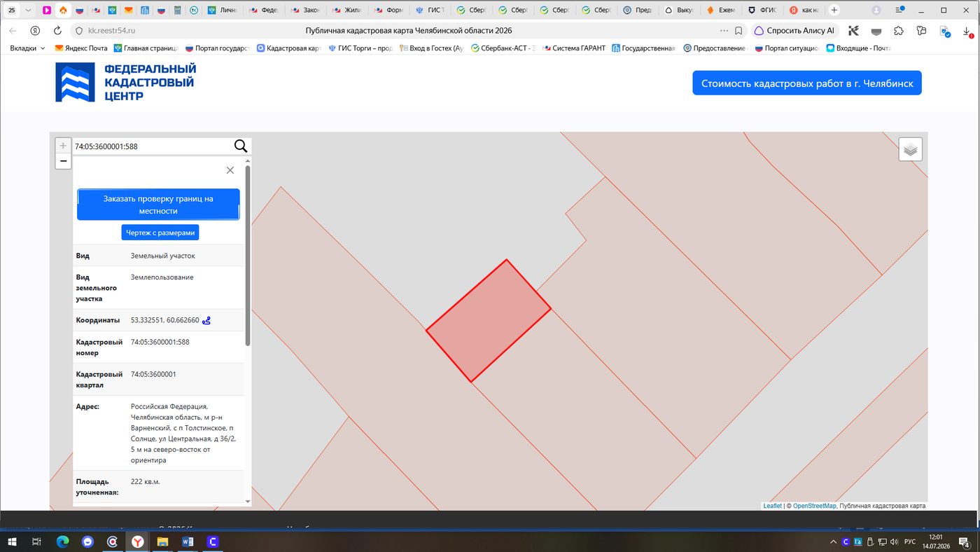Order boundary check via 'Заказать проверку границ' button
The image size is (980, 552).
158,205
